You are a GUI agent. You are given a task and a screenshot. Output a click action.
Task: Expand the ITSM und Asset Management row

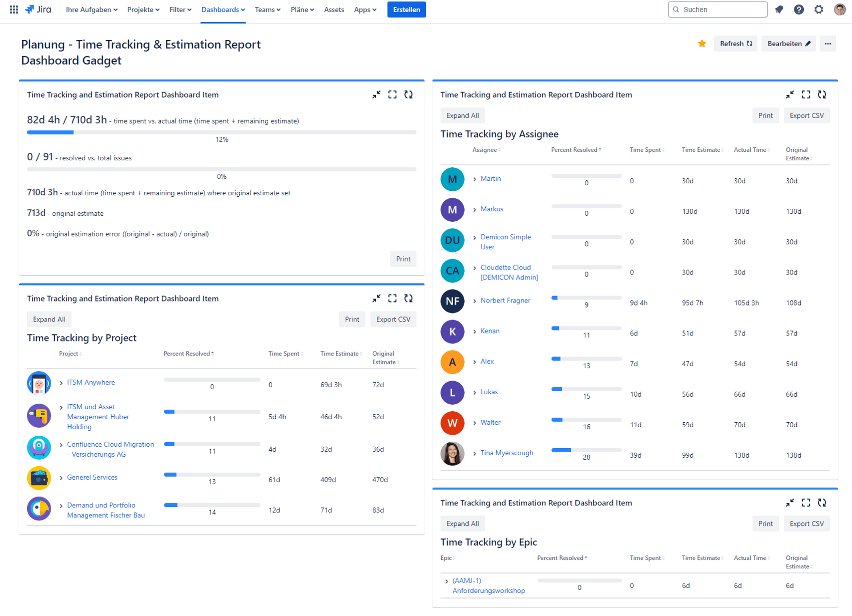coord(61,408)
